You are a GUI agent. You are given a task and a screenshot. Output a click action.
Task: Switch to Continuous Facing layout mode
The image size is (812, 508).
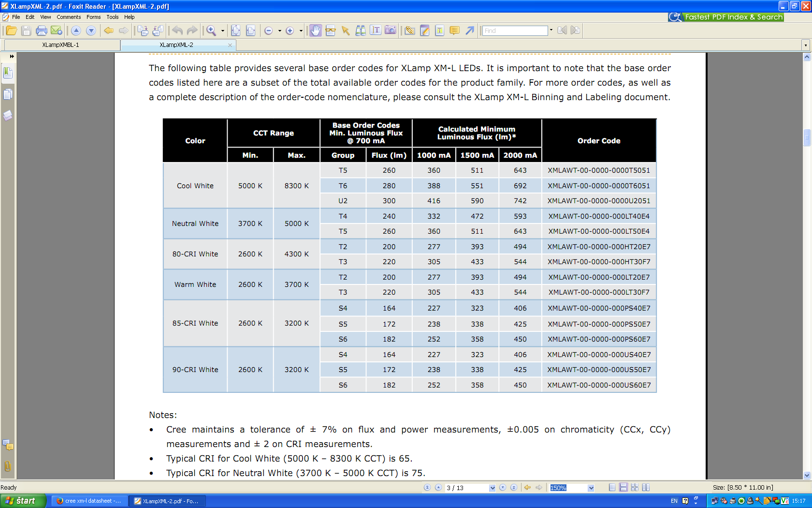(x=635, y=488)
